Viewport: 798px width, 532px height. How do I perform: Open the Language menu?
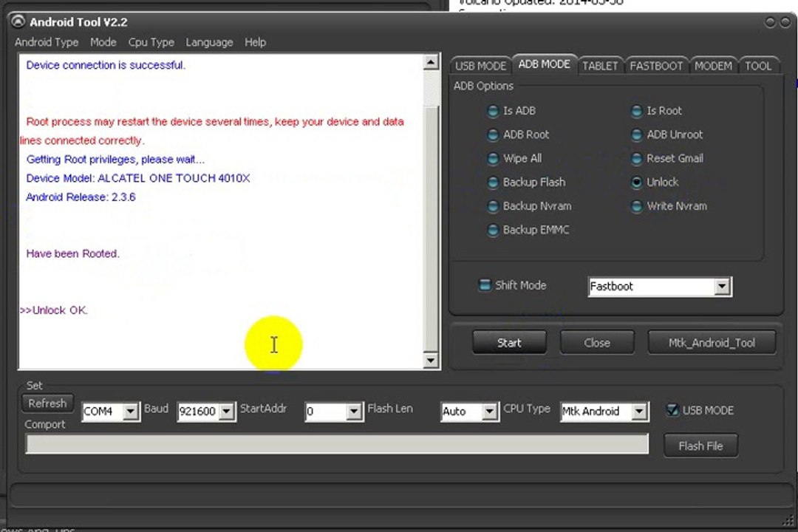[209, 42]
